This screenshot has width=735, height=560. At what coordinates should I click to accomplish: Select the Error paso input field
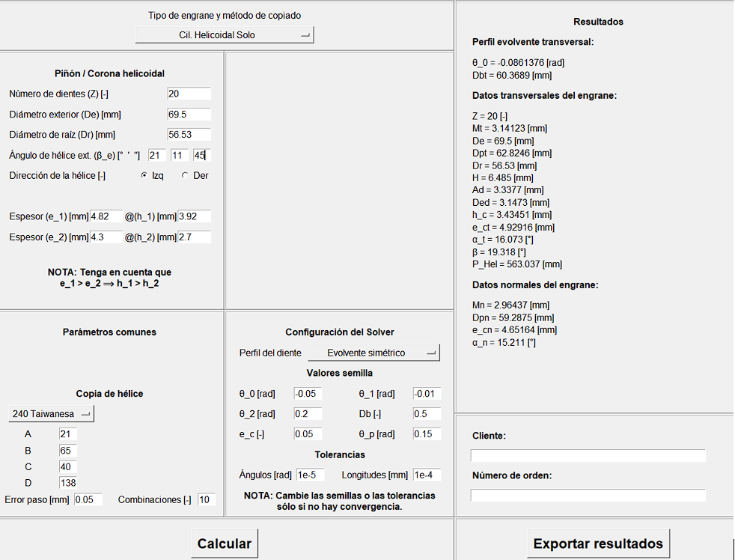(x=88, y=499)
